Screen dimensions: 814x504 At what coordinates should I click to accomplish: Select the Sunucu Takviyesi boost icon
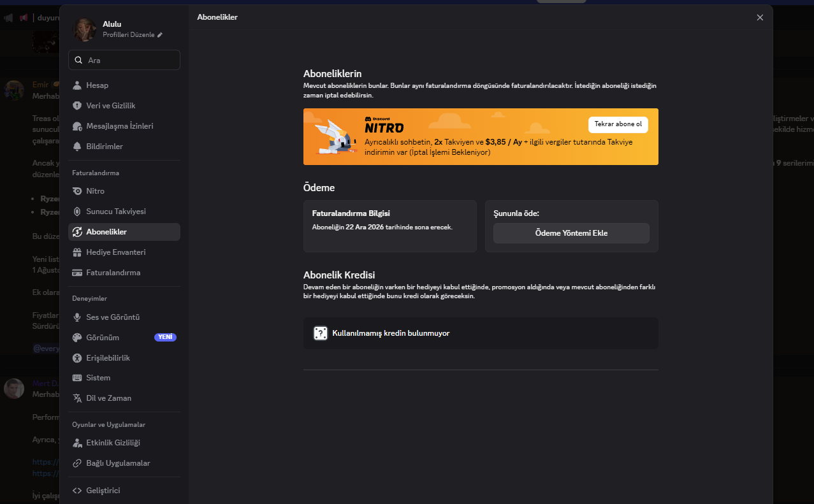[x=77, y=212]
